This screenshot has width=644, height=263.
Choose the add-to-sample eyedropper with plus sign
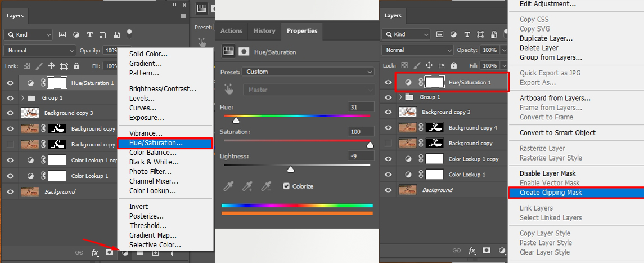click(247, 186)
